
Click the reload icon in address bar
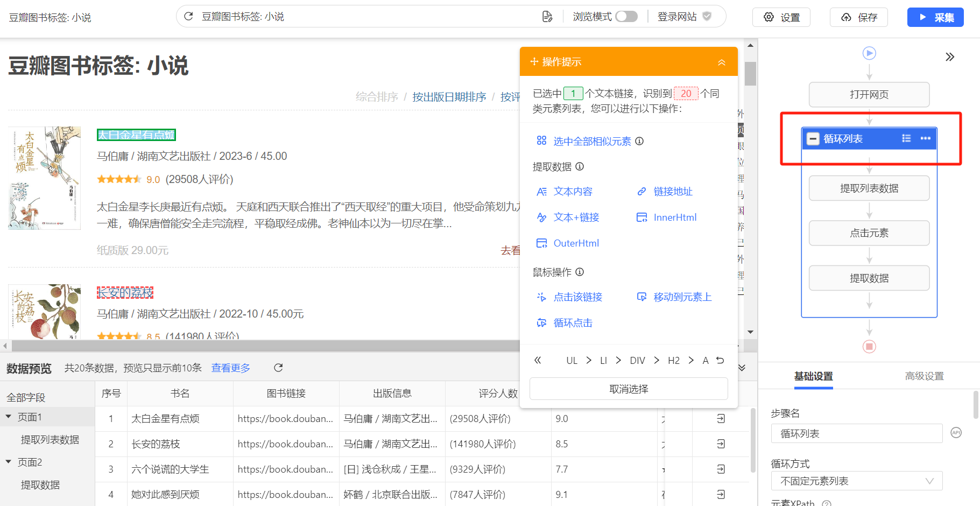(188, 17)
